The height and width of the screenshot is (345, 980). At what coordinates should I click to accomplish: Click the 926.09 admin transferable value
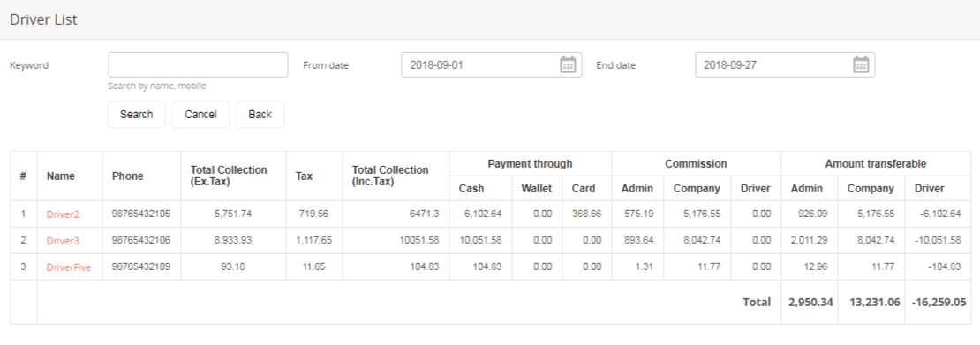click(x=813, y=214)
